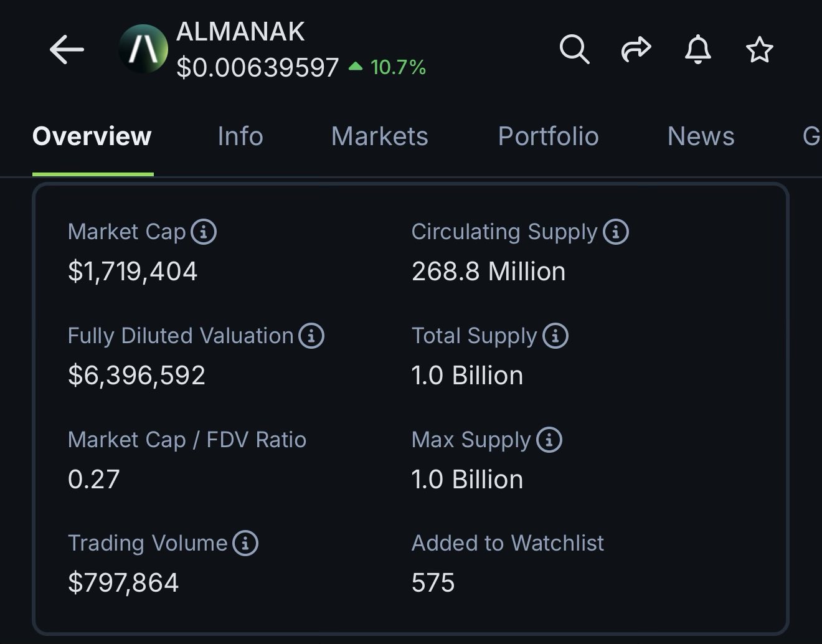Viewport: 822px width, 644px height.
Task: Tap the ALMANAK price $0.00639597
Action: (x=257, y=67)
